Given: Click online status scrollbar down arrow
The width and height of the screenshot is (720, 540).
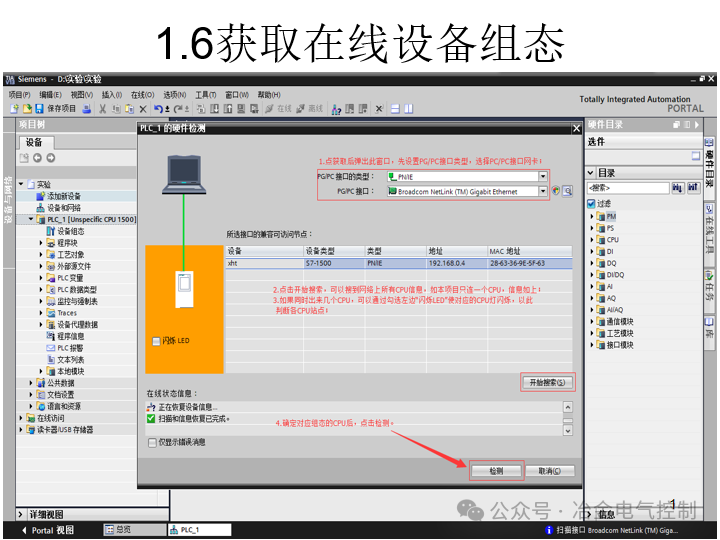Looking at the screenshot, I should (568, 430).
